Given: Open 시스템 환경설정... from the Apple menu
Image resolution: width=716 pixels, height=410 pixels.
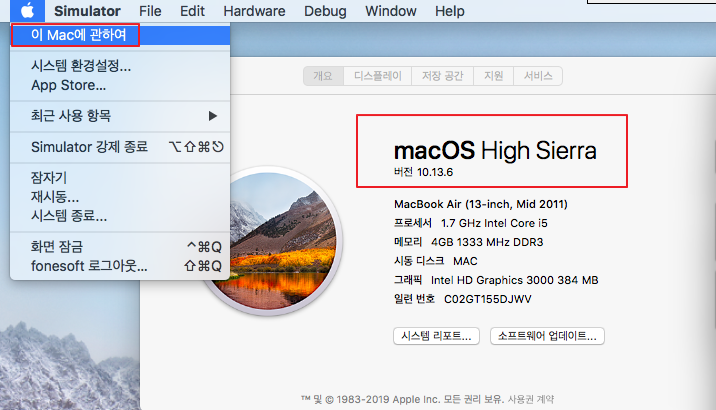Looking at the screenshot, I should [120, 66].
